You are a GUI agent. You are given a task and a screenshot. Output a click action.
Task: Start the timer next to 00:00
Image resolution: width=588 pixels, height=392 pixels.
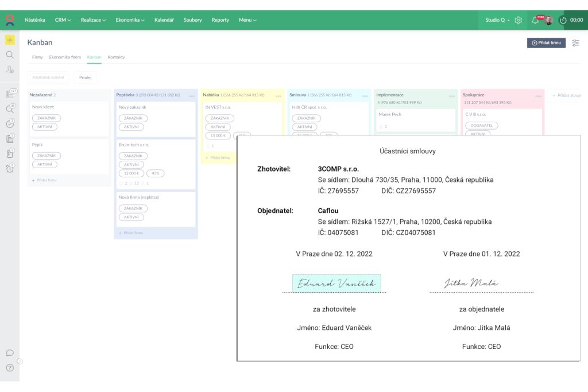(x=563, y=20)
